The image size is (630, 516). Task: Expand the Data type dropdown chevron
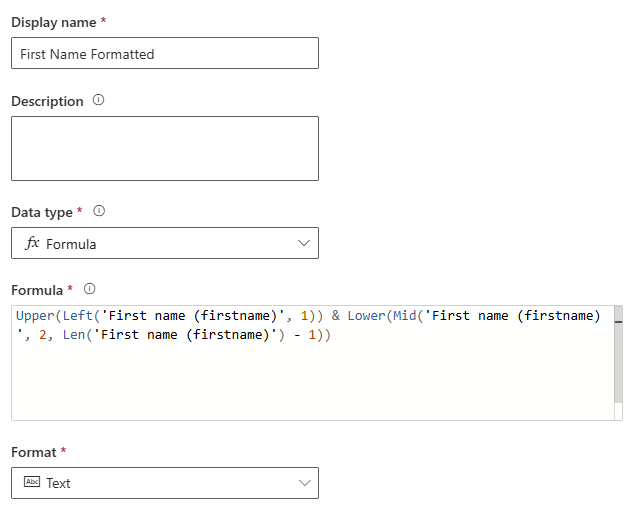[304, 243]
